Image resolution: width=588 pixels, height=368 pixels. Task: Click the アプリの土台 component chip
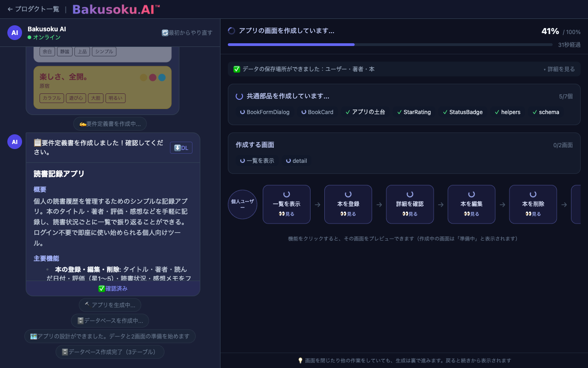tap(365, 112)
